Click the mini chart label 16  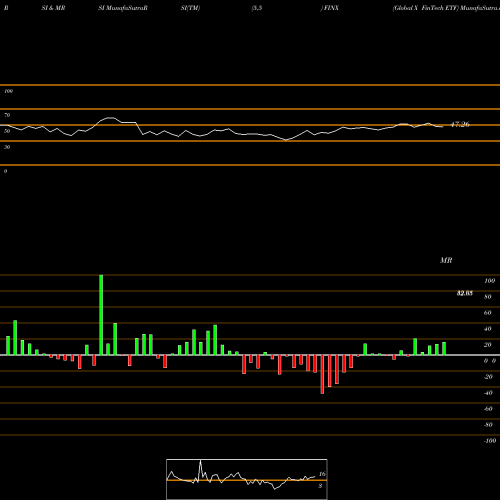pos(322,474)
